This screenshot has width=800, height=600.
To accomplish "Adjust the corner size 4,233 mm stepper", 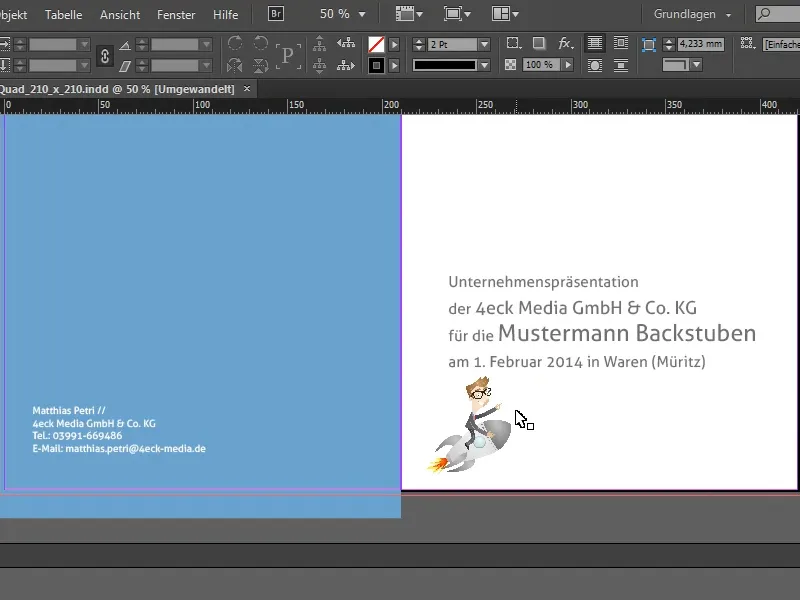I will click(669, 44).
